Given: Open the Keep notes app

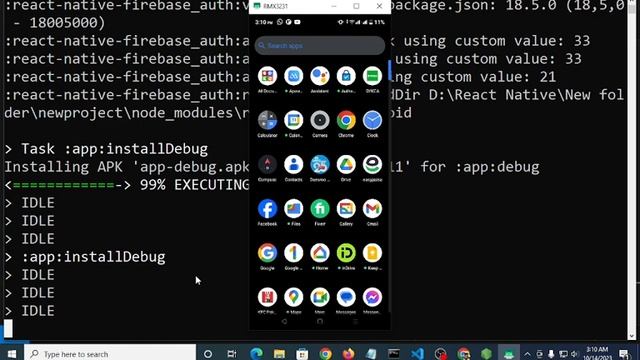Looking at the screenshot, I should pyautogui.click(x=372, y=253).
